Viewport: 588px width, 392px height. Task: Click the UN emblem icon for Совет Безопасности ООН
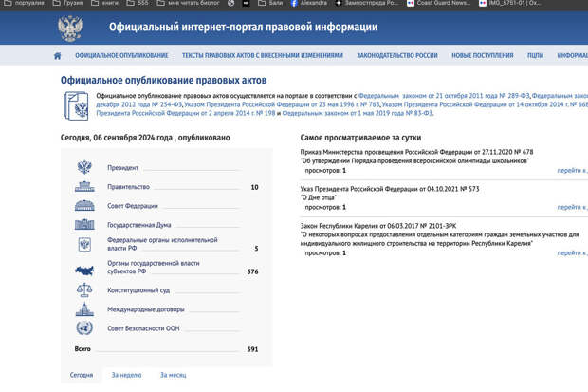pos(84,328)
